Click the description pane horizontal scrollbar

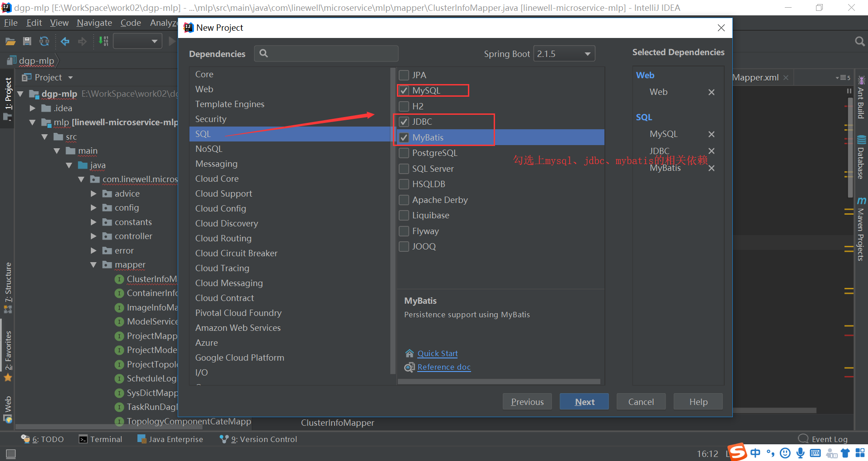coord(499,381)
